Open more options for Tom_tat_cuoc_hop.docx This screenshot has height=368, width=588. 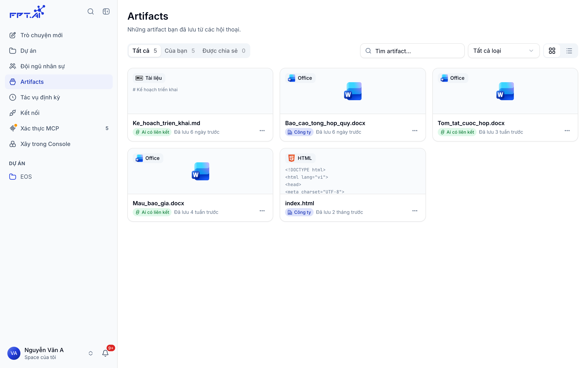tap(567, 131)
